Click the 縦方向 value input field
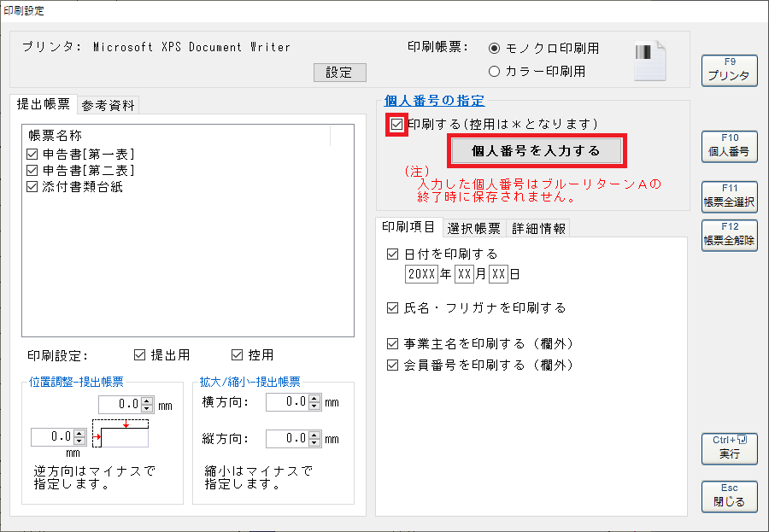769x532 pixels. point(287,439)
